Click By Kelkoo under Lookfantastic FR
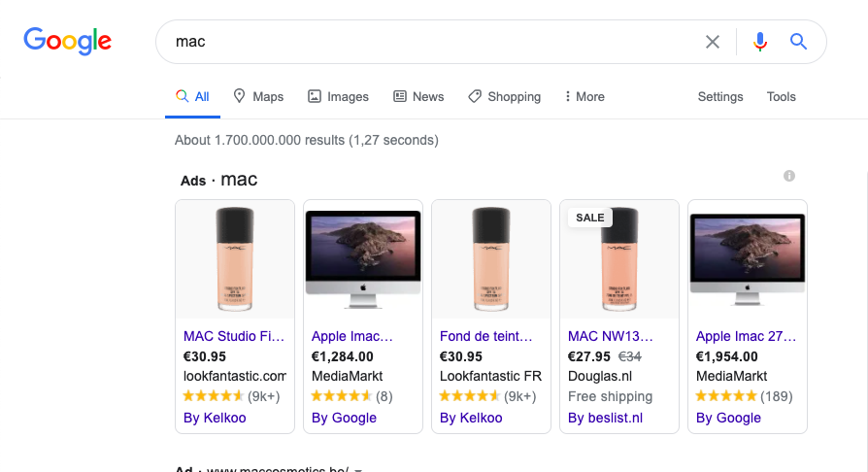Image resolution: width=868 pixels, height=472 pixels. (471, 418)
